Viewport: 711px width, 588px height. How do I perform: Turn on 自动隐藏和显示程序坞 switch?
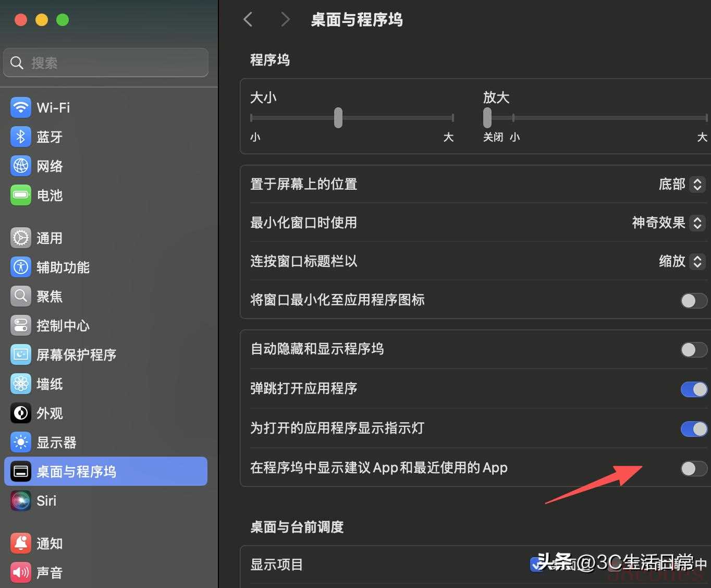point(693,349)
